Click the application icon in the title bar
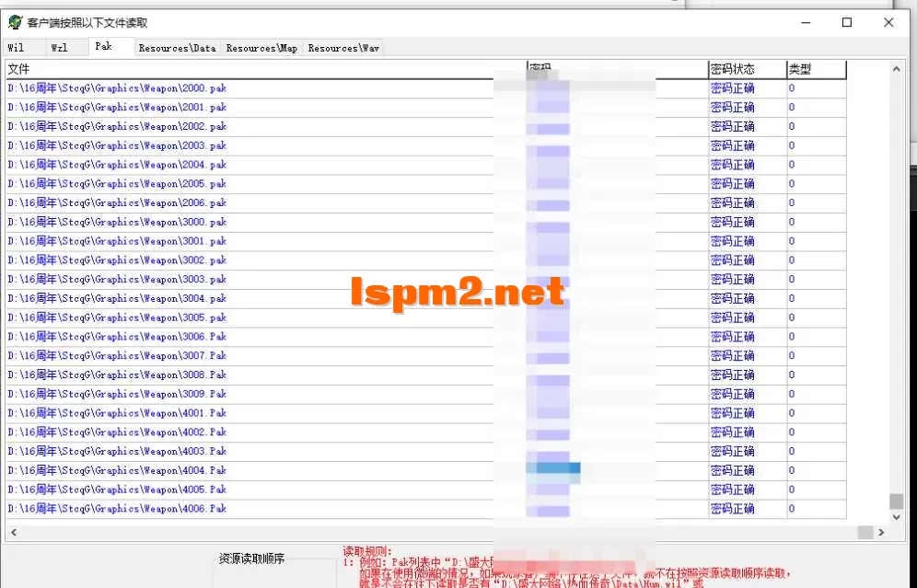 coord(15,22)
